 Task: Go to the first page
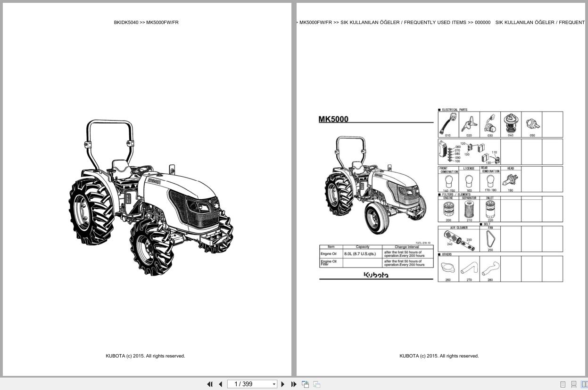210,384
